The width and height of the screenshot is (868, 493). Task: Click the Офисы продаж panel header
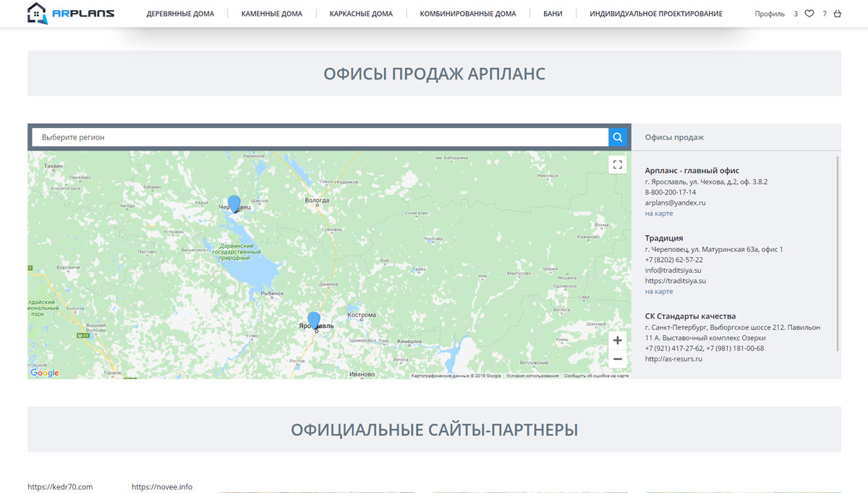point(675,137)
